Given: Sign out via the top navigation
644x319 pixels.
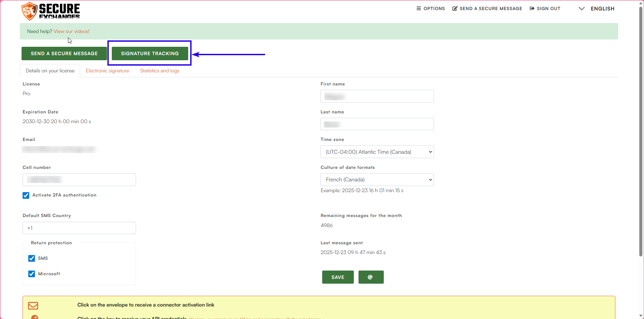Looking at the screenshot, I should [545, 8].
